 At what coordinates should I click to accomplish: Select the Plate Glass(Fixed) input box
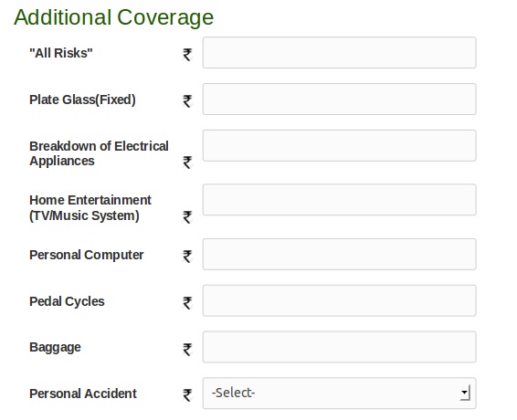pyautogui.click(x=339, y=100)
